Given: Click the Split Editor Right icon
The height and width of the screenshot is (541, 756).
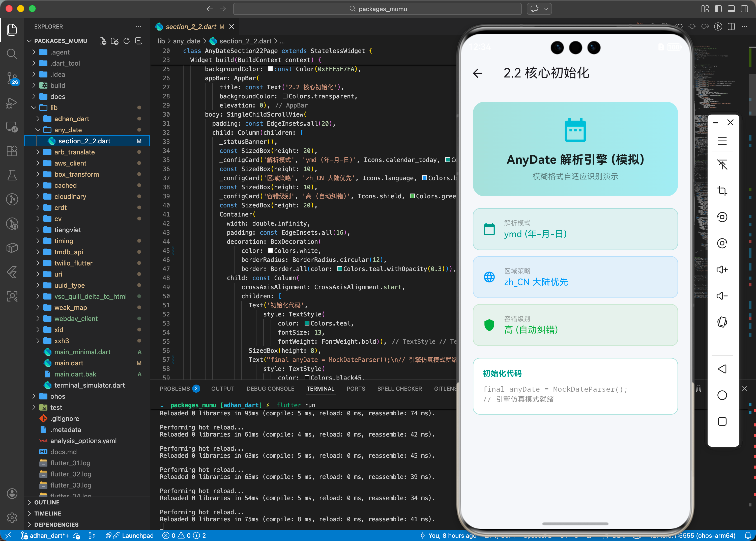Looking at the screenshot, I should point(731,27).
